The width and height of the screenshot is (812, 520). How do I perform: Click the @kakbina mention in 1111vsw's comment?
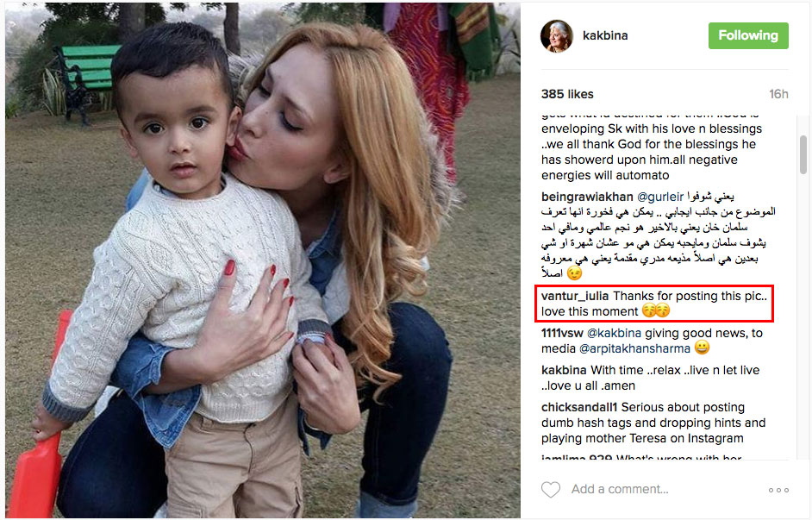[614, 333]
